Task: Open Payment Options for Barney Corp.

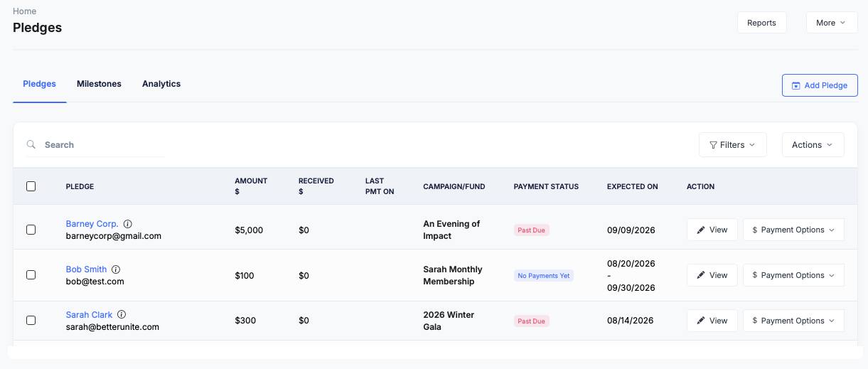Action: (793, 230)
